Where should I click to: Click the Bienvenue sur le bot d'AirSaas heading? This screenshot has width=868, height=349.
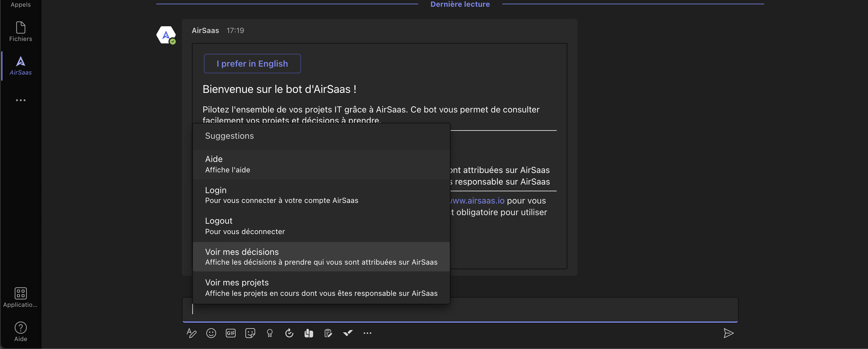279,89
